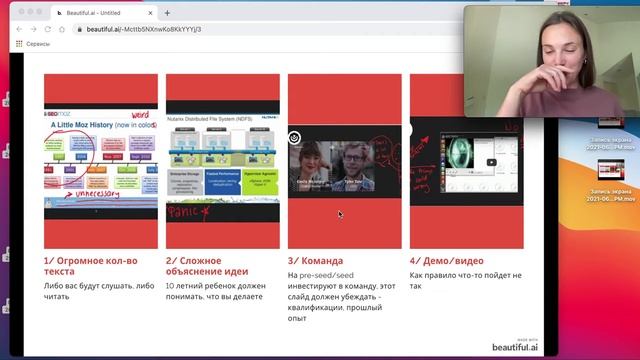Go forward with the browser forward arrow
The image size is (640, 360).
[x=33, y=29]
